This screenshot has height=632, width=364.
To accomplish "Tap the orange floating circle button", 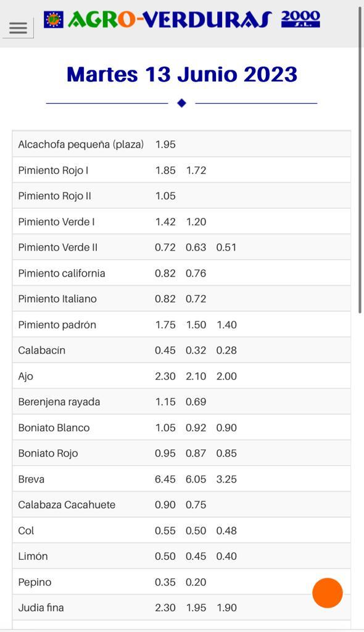I will click(328, 593).
